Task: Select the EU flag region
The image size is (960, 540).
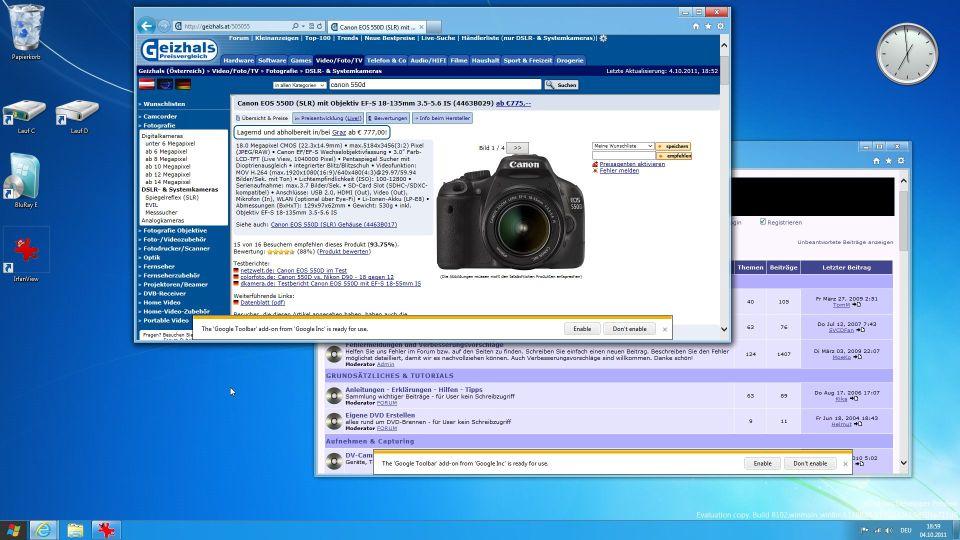Action: (165, 84)
